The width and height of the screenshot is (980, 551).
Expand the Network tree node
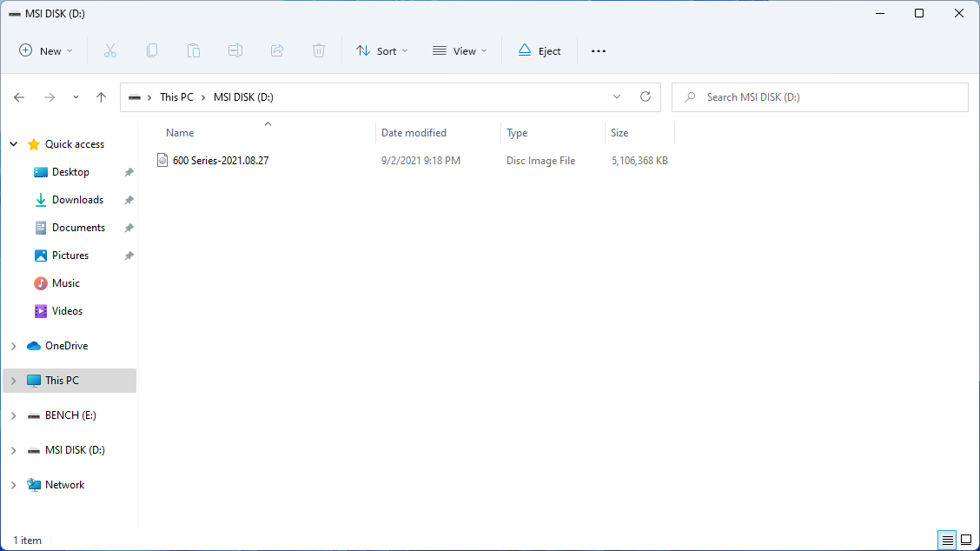point(14,485)
